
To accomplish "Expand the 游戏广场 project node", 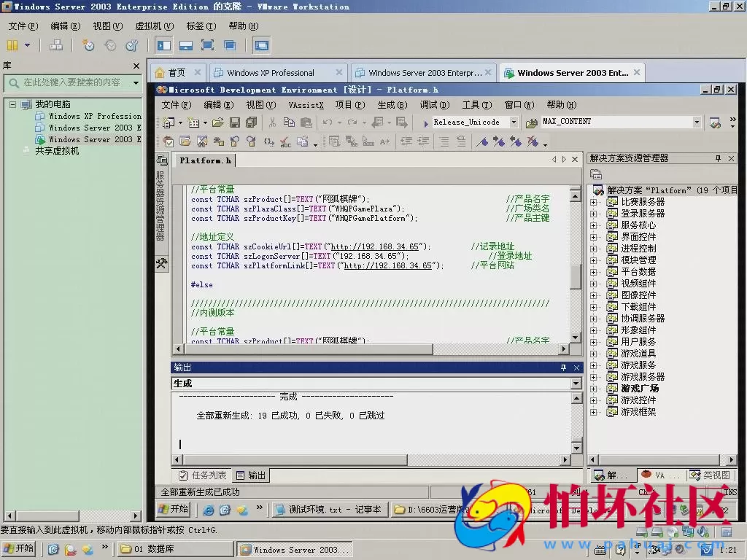I will pos(593,389).
